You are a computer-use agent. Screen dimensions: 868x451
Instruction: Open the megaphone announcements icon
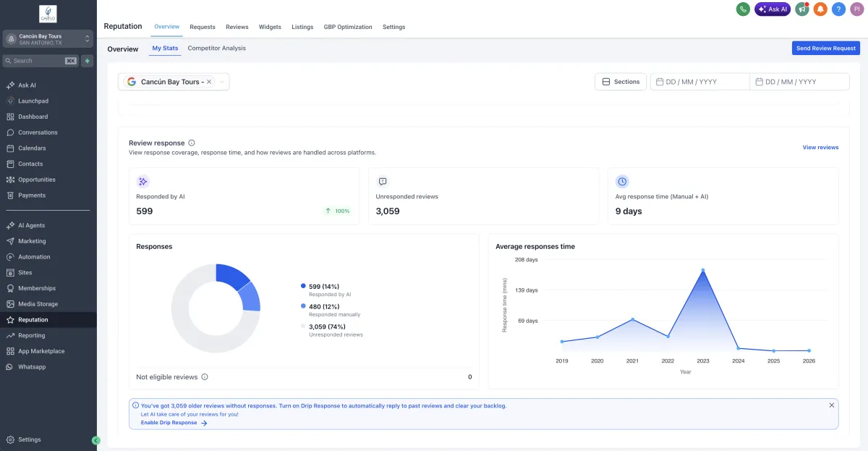coord(801,9)
